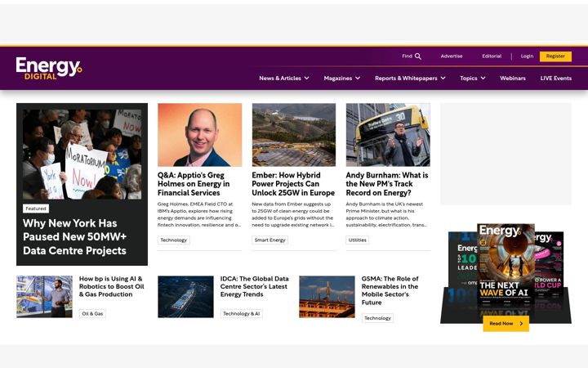Click the Oil & Gas tag
This screenshot has height=368, width=588.
92,313
